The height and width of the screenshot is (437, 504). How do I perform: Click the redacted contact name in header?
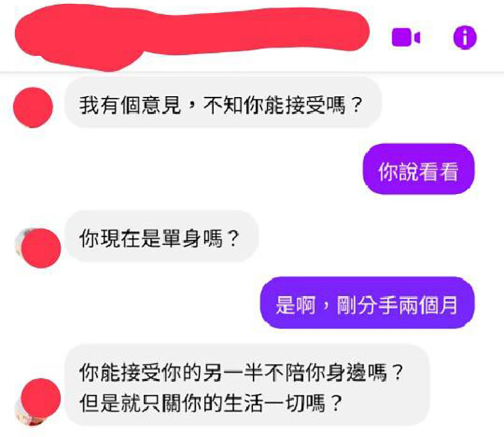coord(192,37)
